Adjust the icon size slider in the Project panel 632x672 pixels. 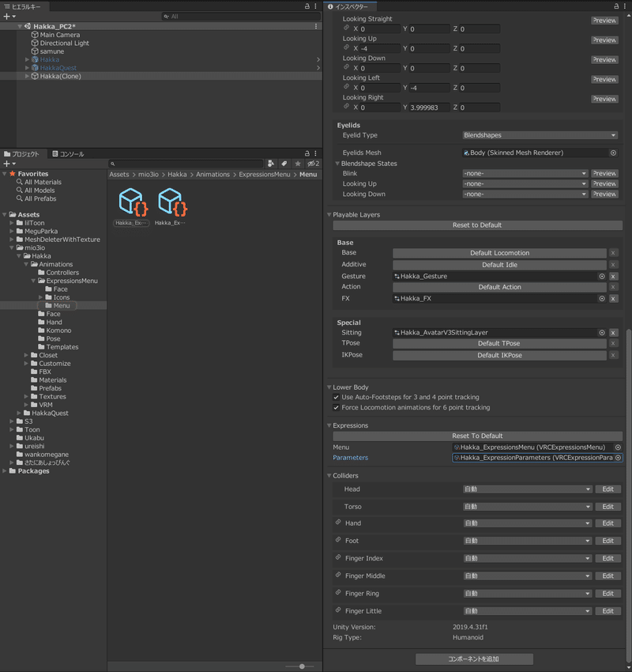(302, 666)
